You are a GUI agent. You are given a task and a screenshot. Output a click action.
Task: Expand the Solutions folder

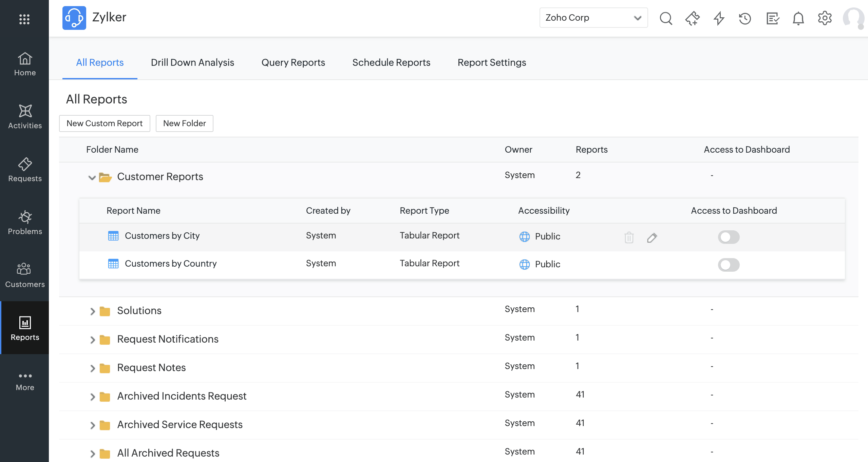coord(92,311)
